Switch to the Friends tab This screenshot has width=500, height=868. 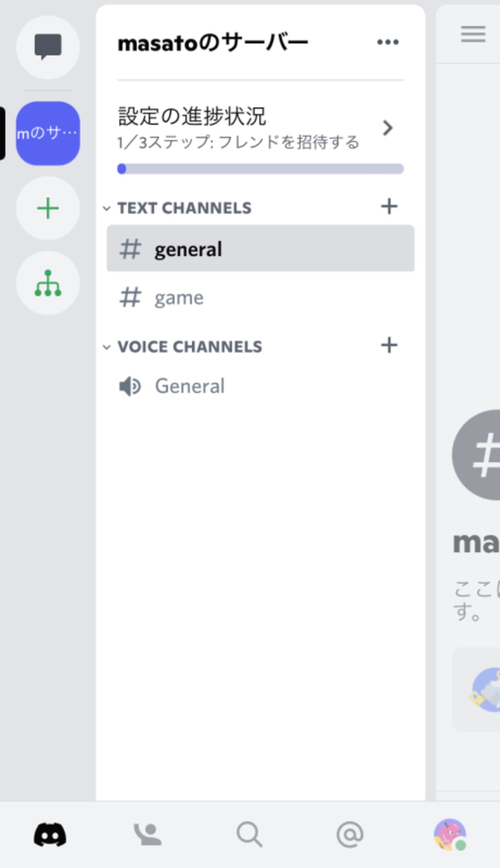point(148,835)
